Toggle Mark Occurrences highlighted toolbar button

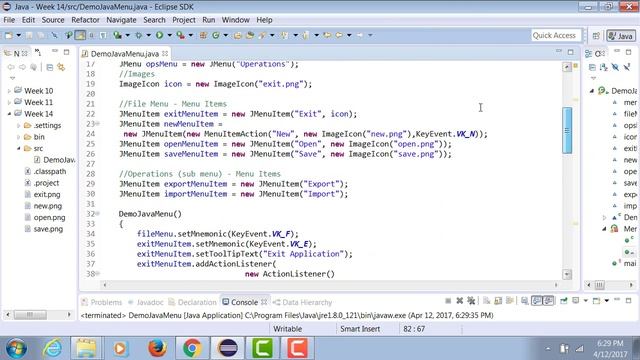(x=80, y=36)
